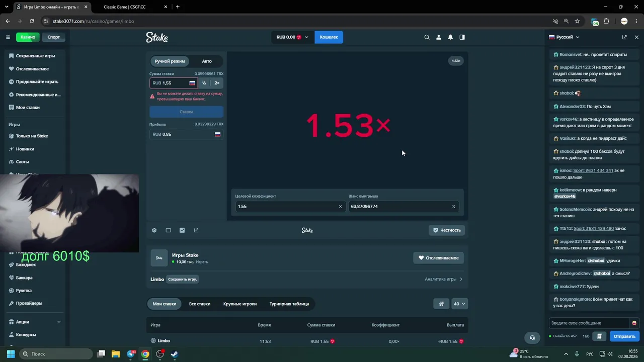Viewport: 644px width, 362px height.
Task: Halve the bet with ½ button
Action: pos(204,83)
